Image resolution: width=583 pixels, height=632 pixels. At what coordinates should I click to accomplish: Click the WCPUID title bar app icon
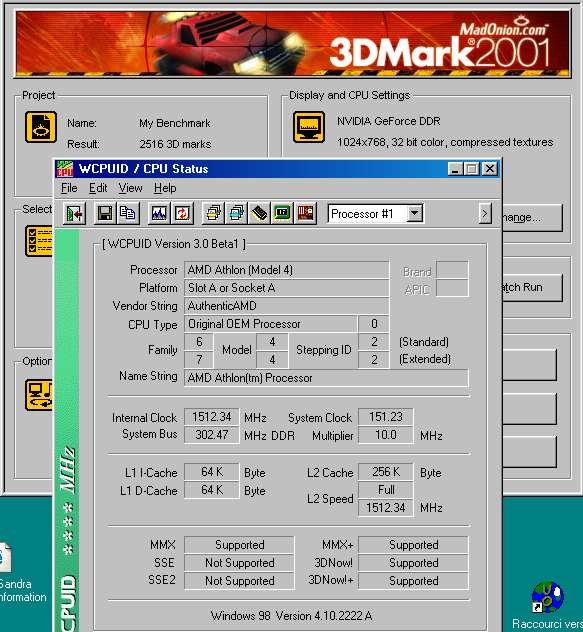point(65,168)
